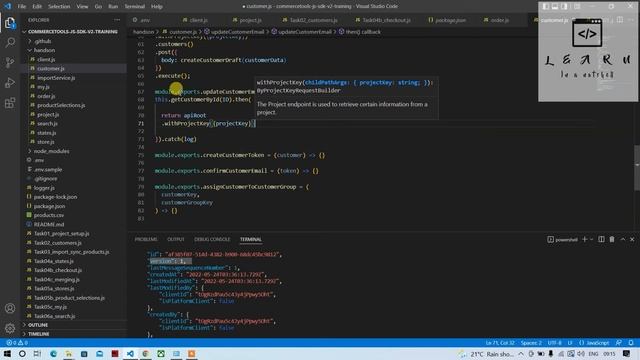Show hidden system tray icons chevron
This screenshot has height=360, width=640.
pos(521,353)
